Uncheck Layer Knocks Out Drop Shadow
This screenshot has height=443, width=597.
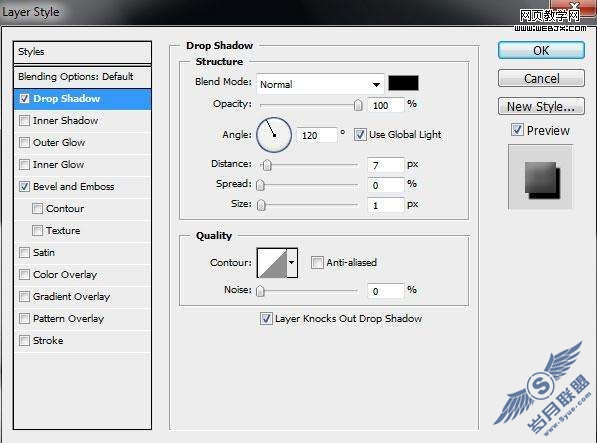(x=266, y=319)
